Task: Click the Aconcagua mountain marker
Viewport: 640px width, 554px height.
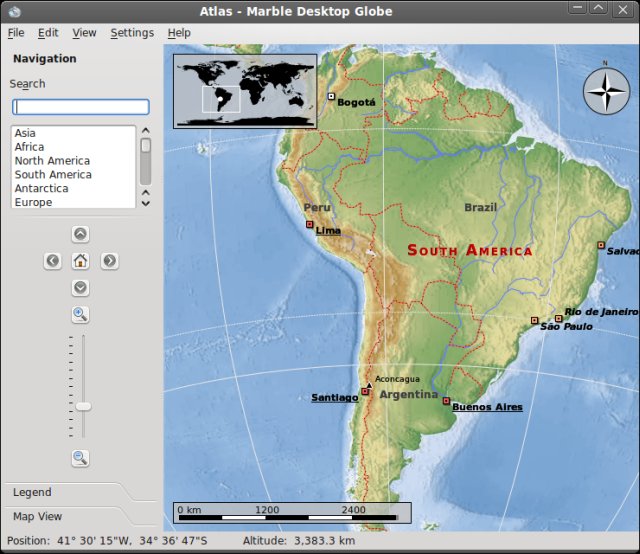Action: click(369, 385)
